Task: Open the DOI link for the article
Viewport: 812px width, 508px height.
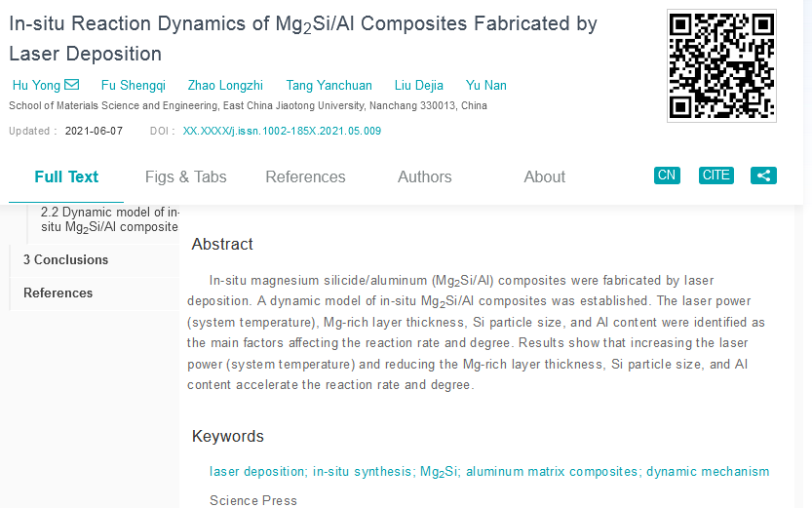Action: [x=282, y=131]
